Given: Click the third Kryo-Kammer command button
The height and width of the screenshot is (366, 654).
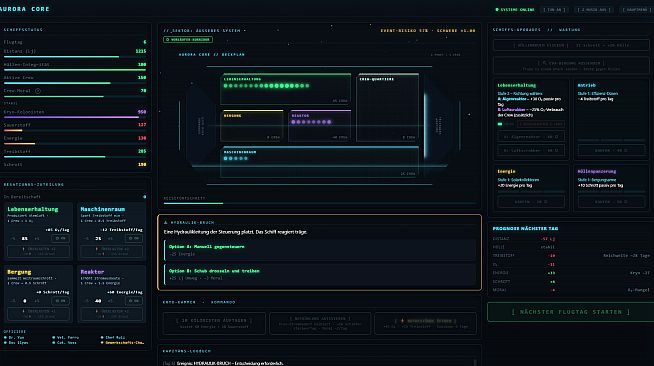Looking at the screenshot, I should [425, 323].
